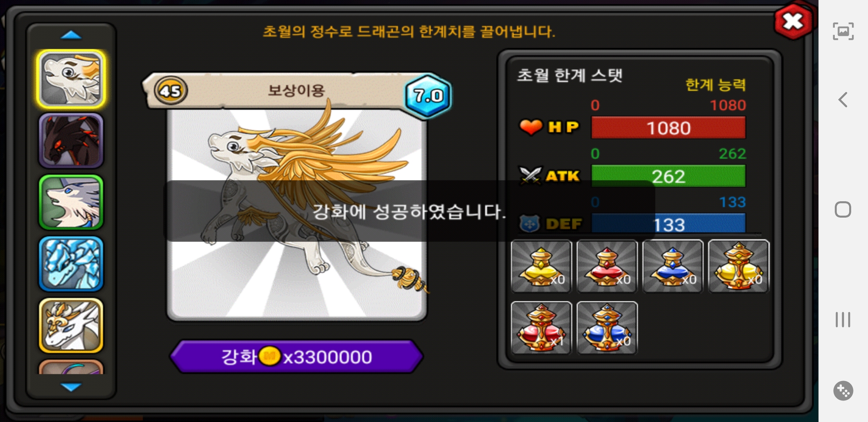Choose the black red-eyed dragon portrait

point(71,141)
